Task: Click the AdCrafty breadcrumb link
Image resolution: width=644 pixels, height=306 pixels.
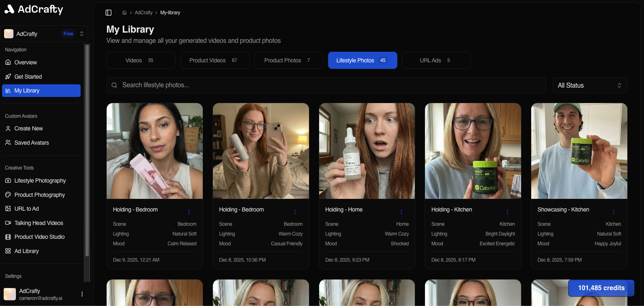Action: coord(144,13)
